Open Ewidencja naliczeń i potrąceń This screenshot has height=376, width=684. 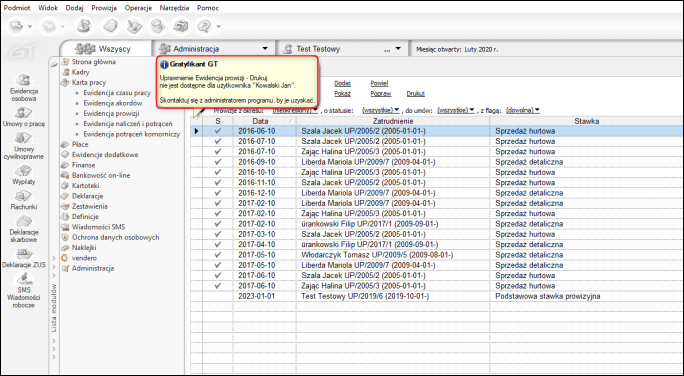(x=128, y=123)
